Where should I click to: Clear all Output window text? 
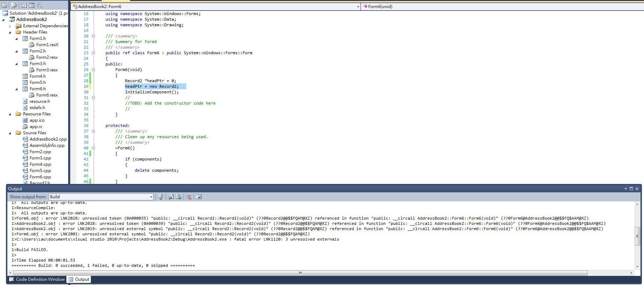pos(189,197)
